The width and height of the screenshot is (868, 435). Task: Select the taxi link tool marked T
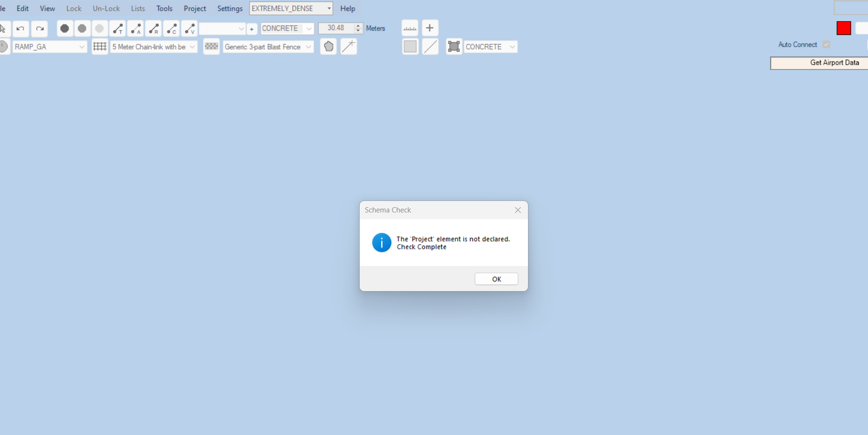[x=117, y=29]
